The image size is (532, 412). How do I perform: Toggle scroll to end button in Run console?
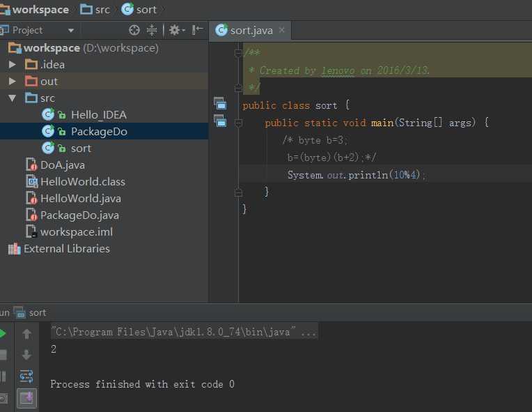pos(26,398)
